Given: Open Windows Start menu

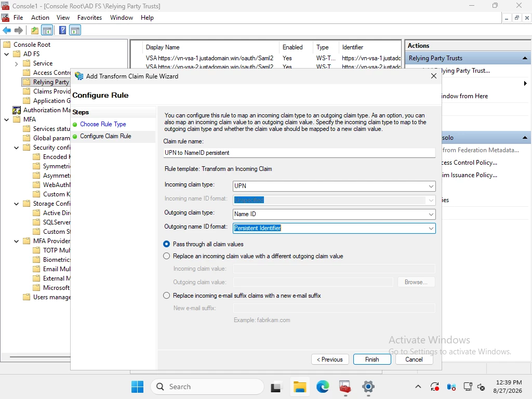Looking at the screenshot, I should pos(137,387).
